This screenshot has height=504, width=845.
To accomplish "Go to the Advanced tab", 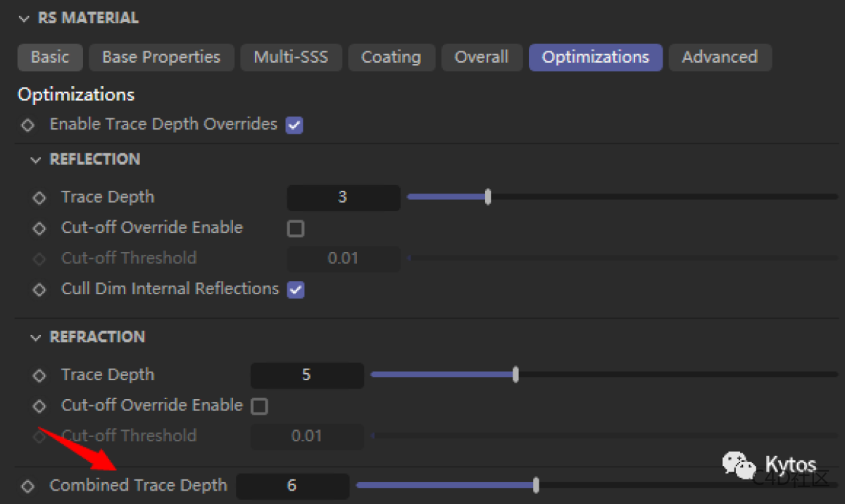I will (x=719, y=58).
